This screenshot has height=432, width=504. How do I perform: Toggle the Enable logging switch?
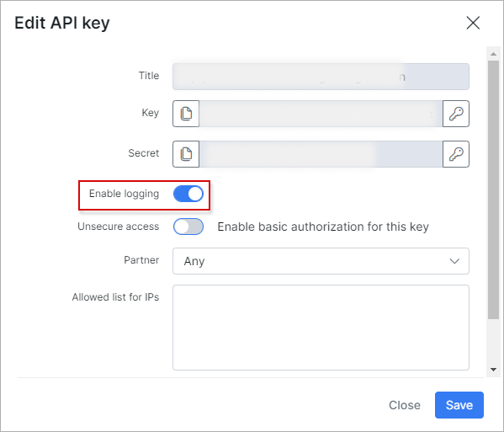pyautogui.click(x=188, y=194)
